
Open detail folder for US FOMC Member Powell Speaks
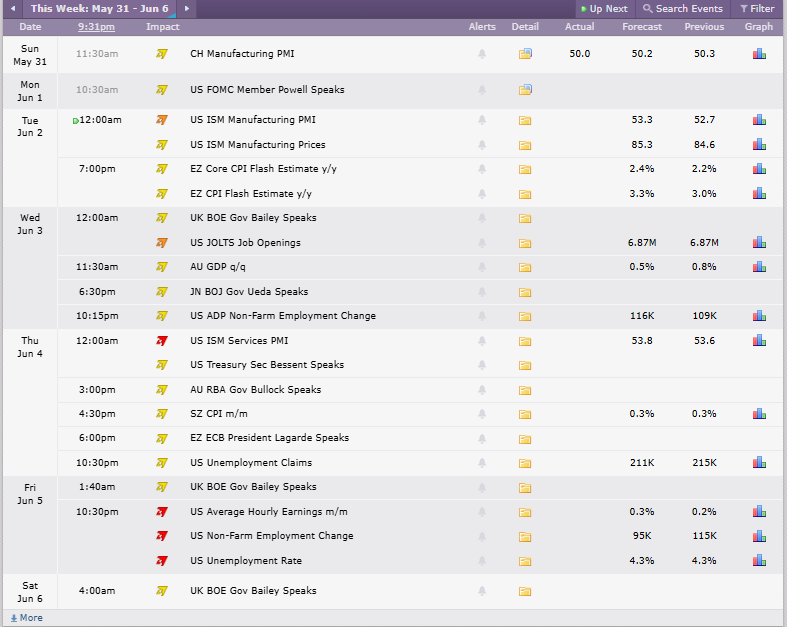pyautogui.click(x=525, y=89)
